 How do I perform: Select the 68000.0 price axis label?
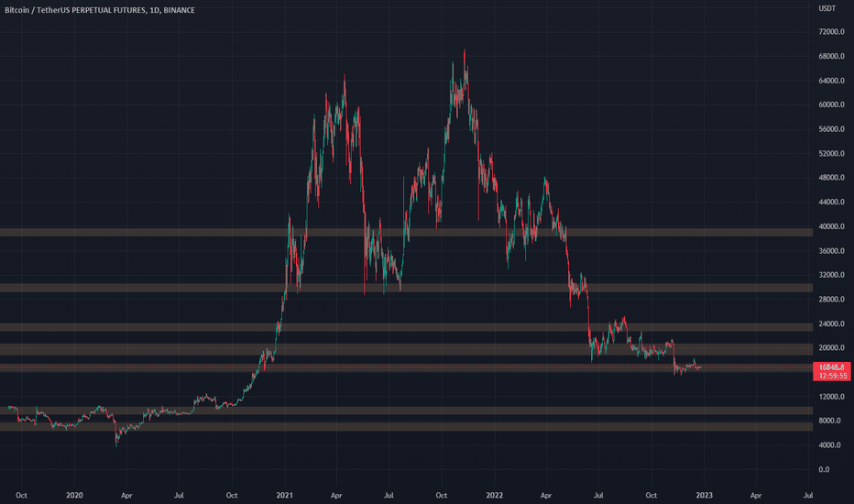point(831,56)
